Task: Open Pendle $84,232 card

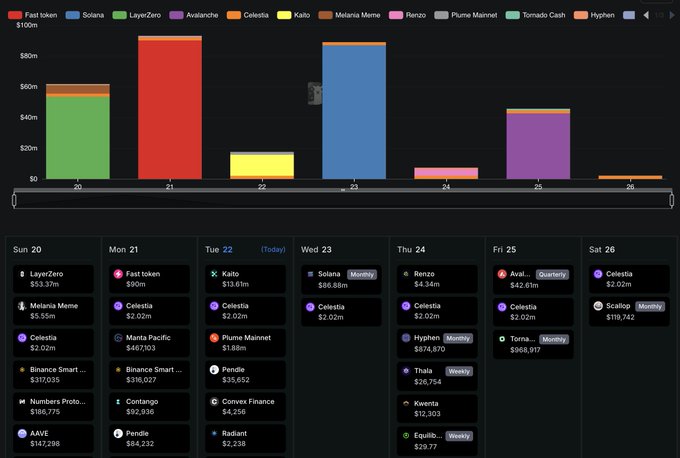Action: point(149,438)
